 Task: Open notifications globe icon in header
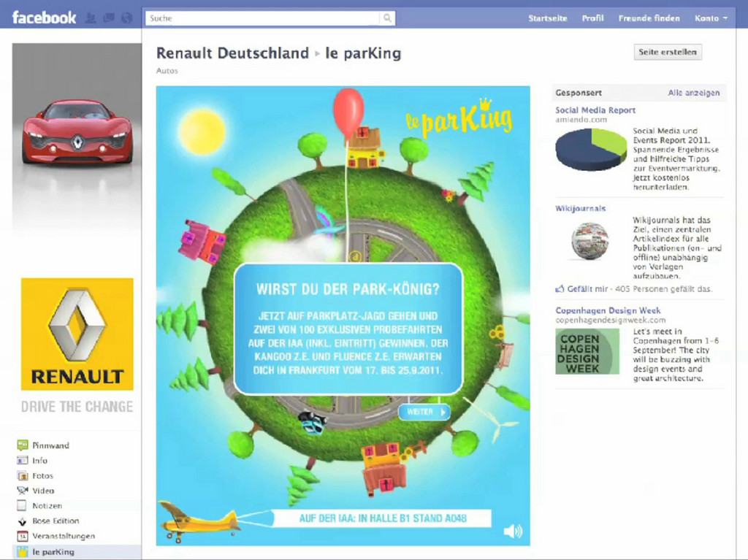click(127, 18)
